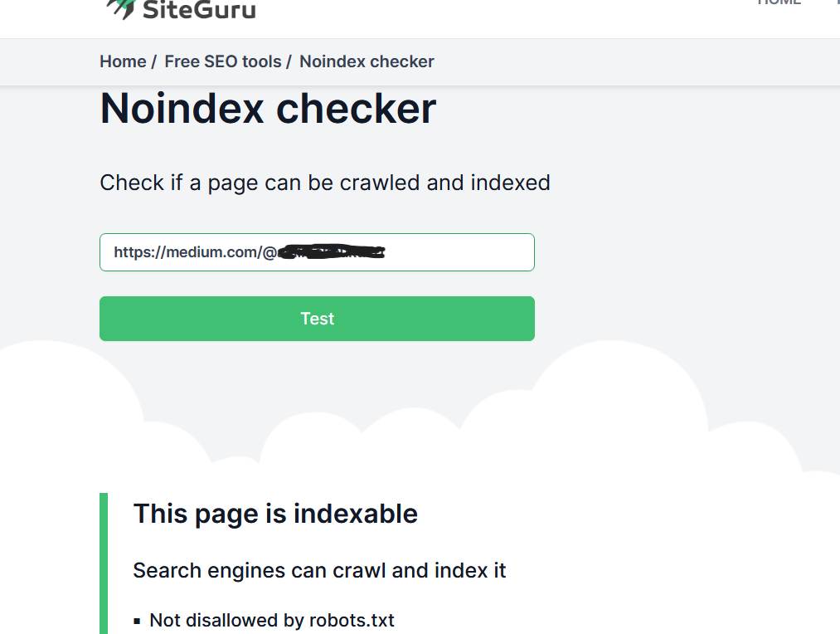Click 'Search engines can crawl and index it' text
Viewport: 840px width, 634px height.
point(319,571)
